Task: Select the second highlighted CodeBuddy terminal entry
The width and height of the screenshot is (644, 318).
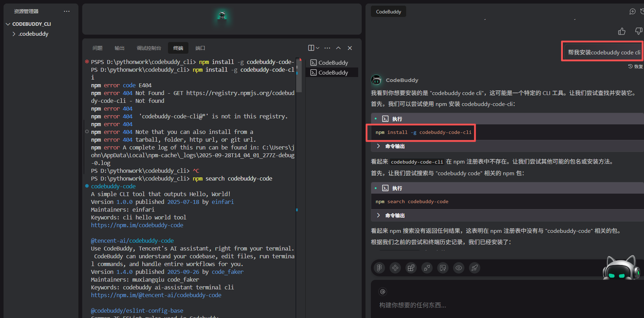Action: (x=332, y=72)
